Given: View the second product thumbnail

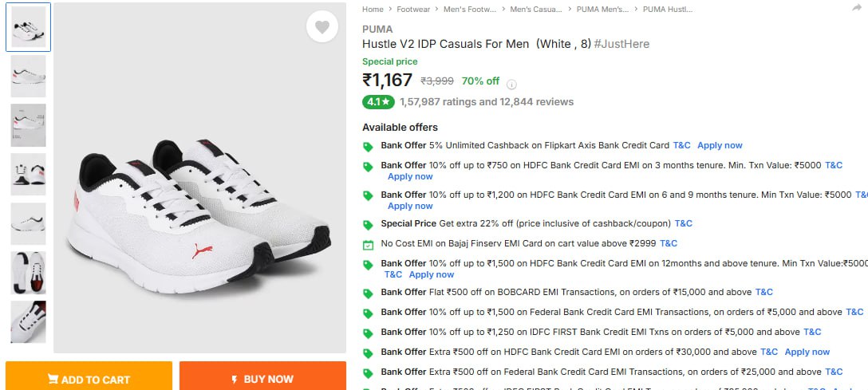Looking at the screenshot, I should point(28,76).
